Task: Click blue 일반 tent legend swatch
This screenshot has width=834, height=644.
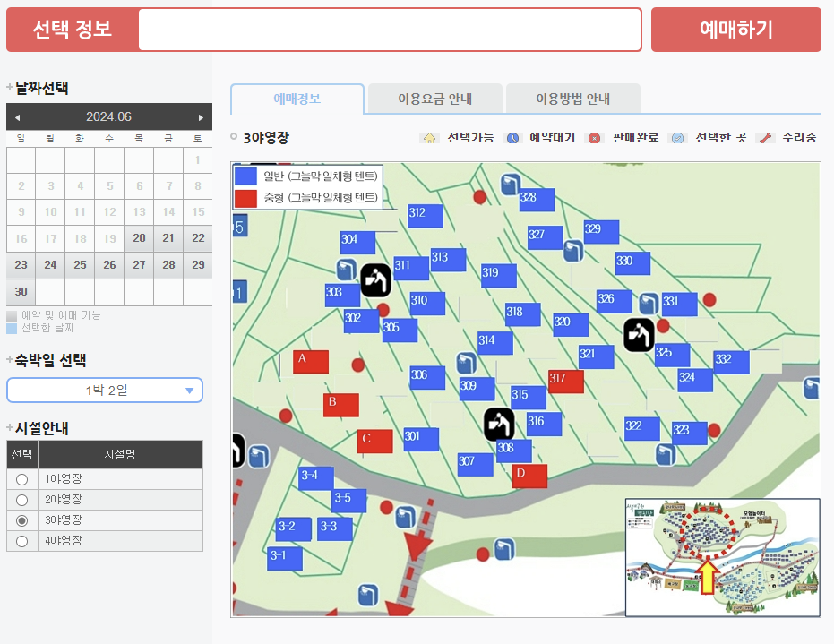Action: click(x=245, y=176)
